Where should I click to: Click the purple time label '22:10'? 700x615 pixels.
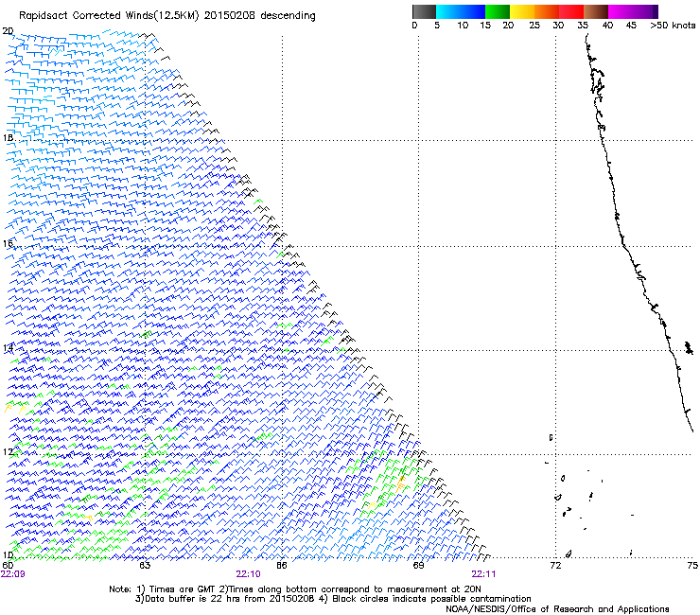[x=248, y=574]
